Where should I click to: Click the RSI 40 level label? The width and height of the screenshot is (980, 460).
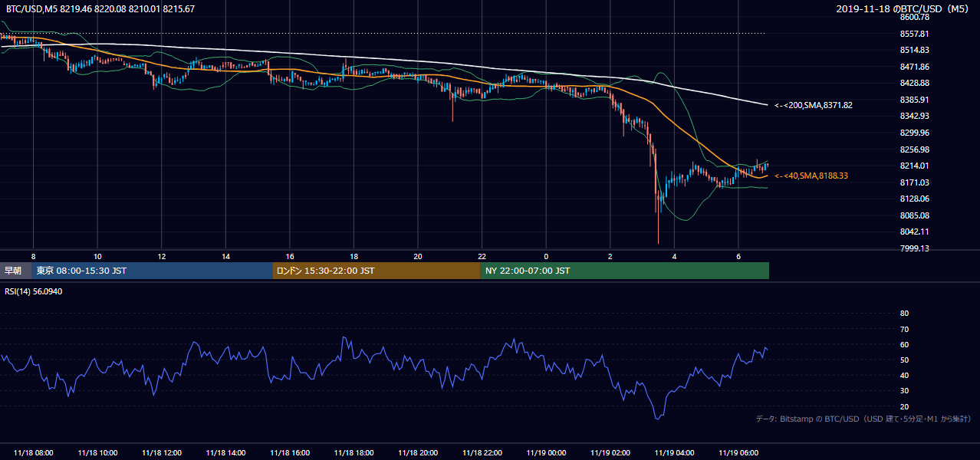click(x=904, y=376)
